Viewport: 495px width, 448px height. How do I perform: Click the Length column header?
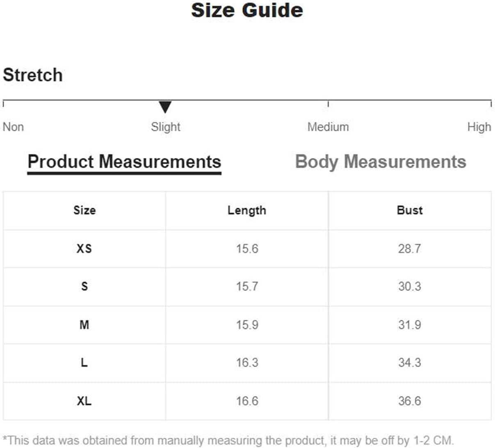tap(247, 210)
